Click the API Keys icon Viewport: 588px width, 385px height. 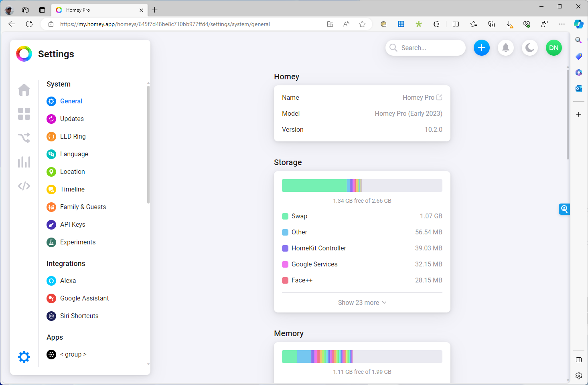click(x=51, y=225)
